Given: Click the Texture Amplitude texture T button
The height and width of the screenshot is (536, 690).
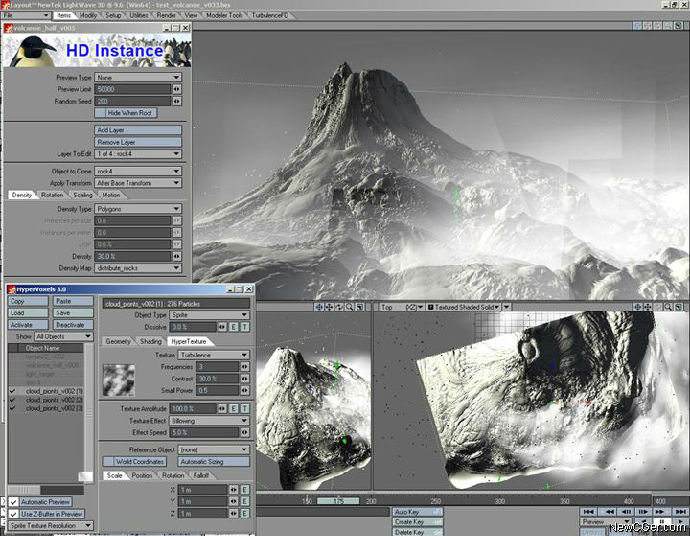Looking at the screenshot, I should point(245,408).
